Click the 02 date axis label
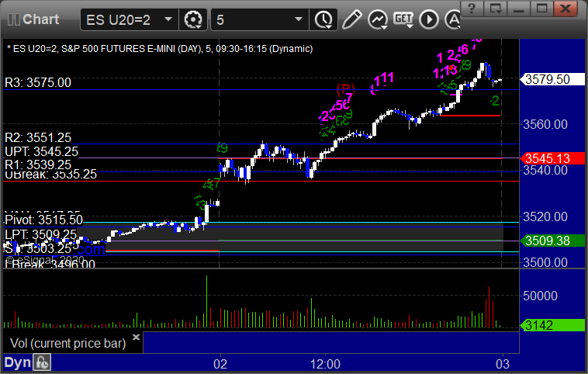588x374 pixels. pos(220,364)
